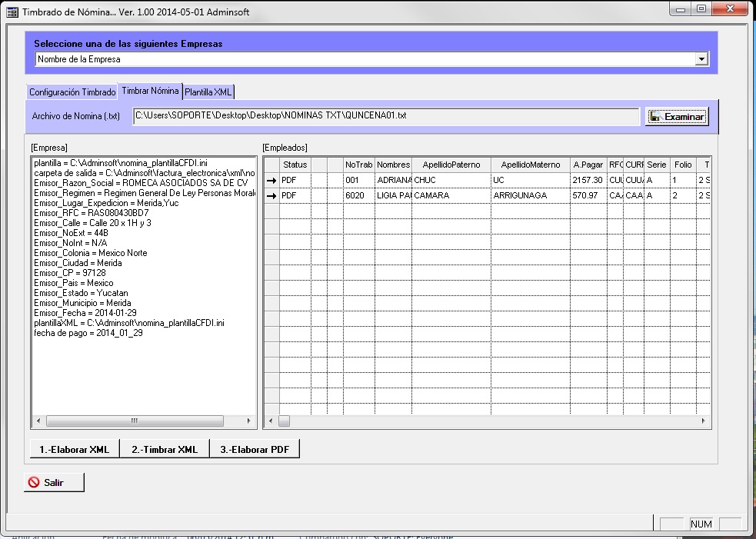Close the Timbrado de Nómina window
This screenshot has width=756, height=539.
click(x=730, y=9)
